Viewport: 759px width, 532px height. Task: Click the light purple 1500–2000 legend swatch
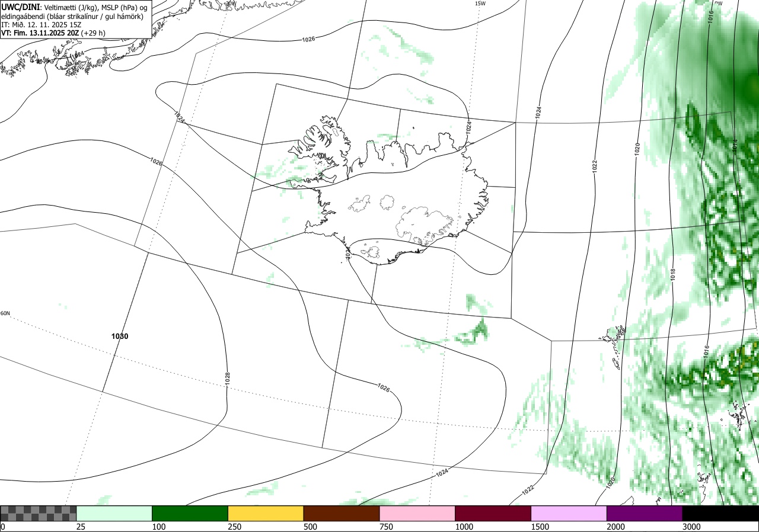tap(569, 513)
